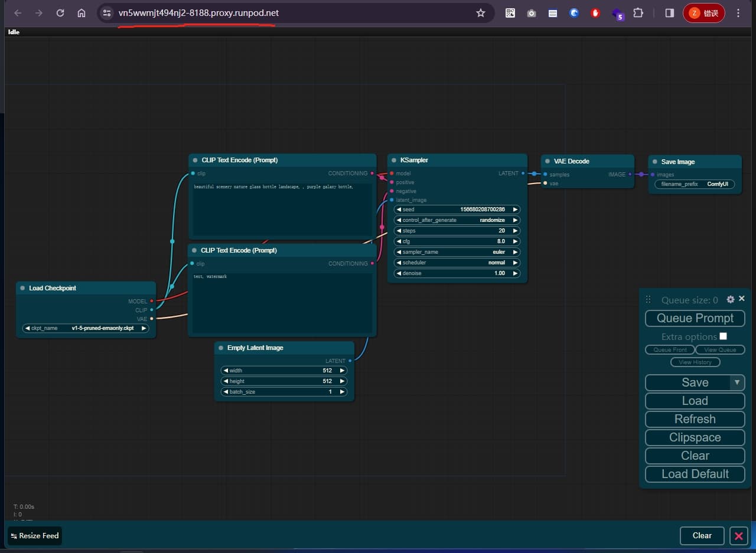The image size is (756, 553).
Task: Increase height value with right arrow
Action: click(x=342, y=381)
